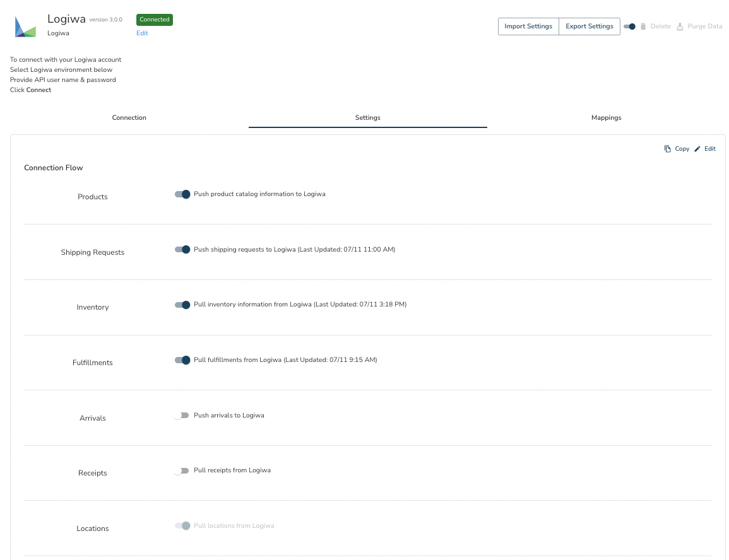Image resolution: width=729 pixels, height=560 pixels.
Task: Click the Fulfillments row label
Action: pyautogui.click(x=93, y=363)
